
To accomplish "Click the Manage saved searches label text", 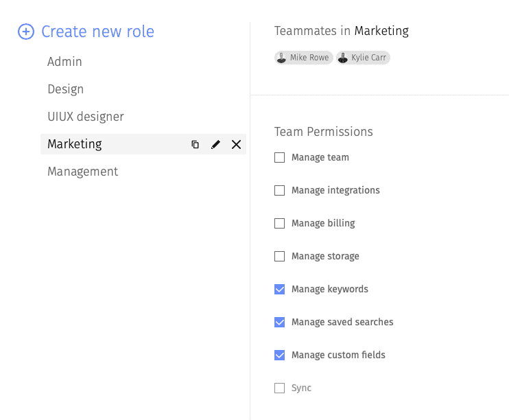I will pyautogui.click(x=342, y=323).
